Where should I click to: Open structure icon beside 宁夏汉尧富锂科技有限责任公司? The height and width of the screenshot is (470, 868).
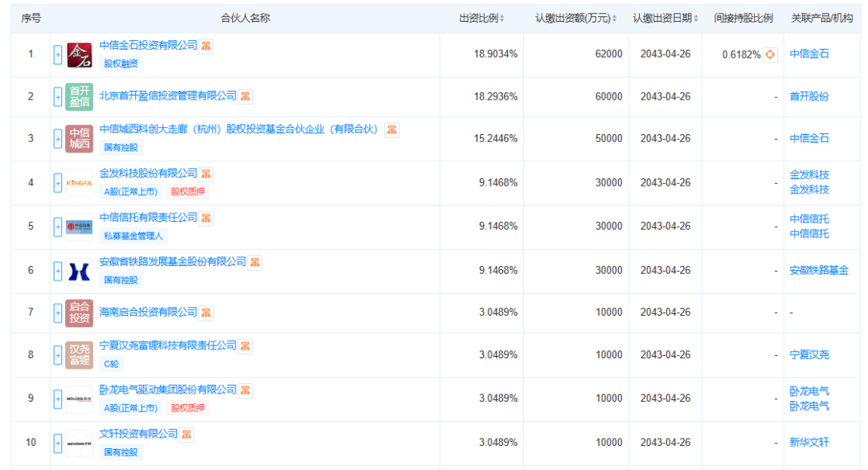[x=245, y=346]
